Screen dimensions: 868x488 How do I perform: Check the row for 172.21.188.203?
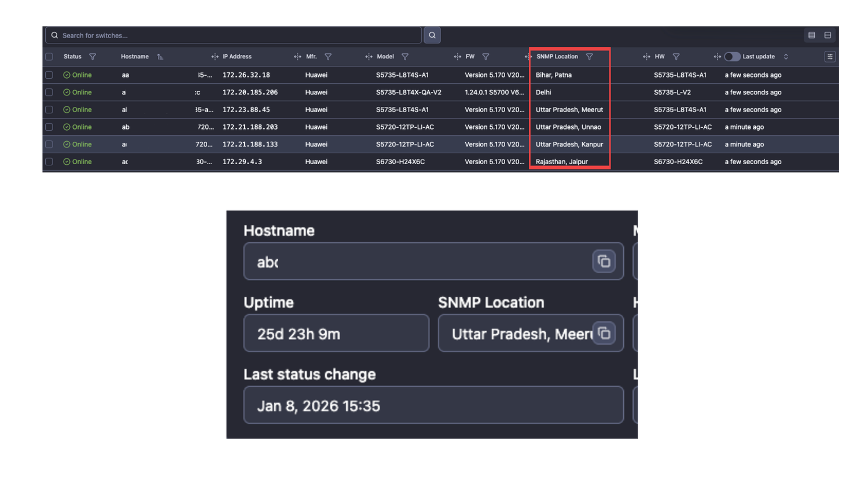click(49, 127)
